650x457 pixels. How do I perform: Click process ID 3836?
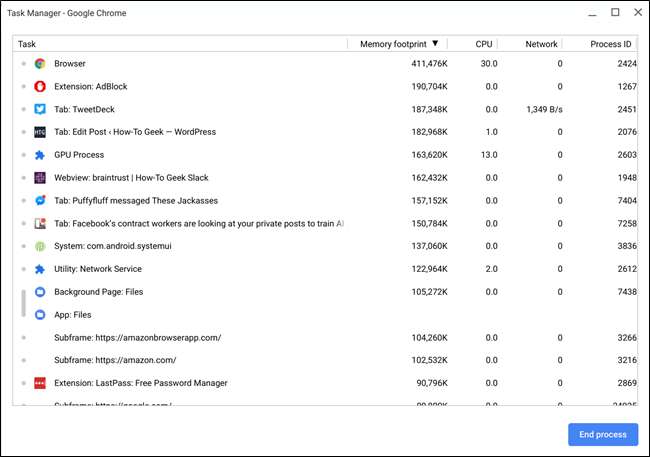point(627,246)
